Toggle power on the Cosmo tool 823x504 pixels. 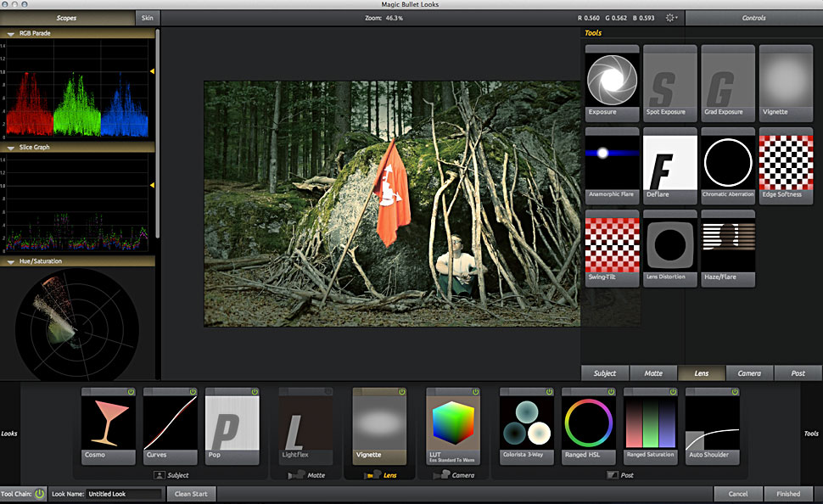point(132,392)
